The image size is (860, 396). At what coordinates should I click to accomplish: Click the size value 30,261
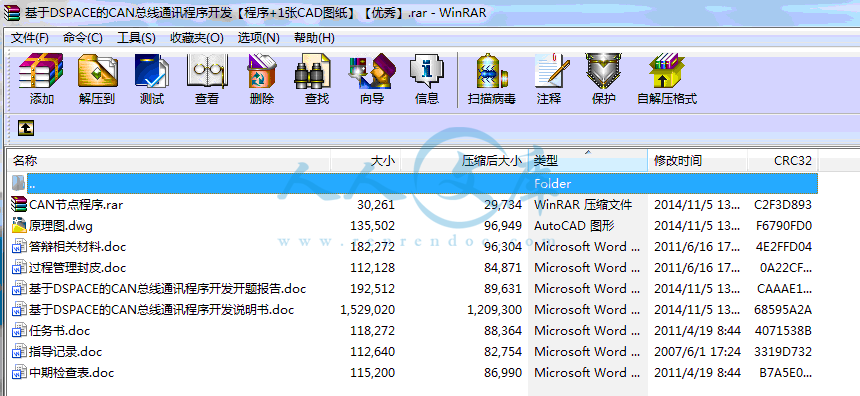coord(376,205)
